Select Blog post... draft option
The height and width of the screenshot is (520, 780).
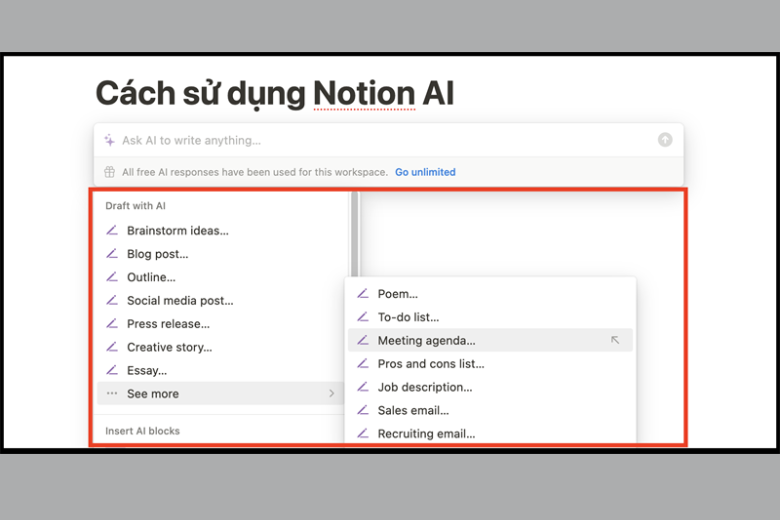point(221,254)
